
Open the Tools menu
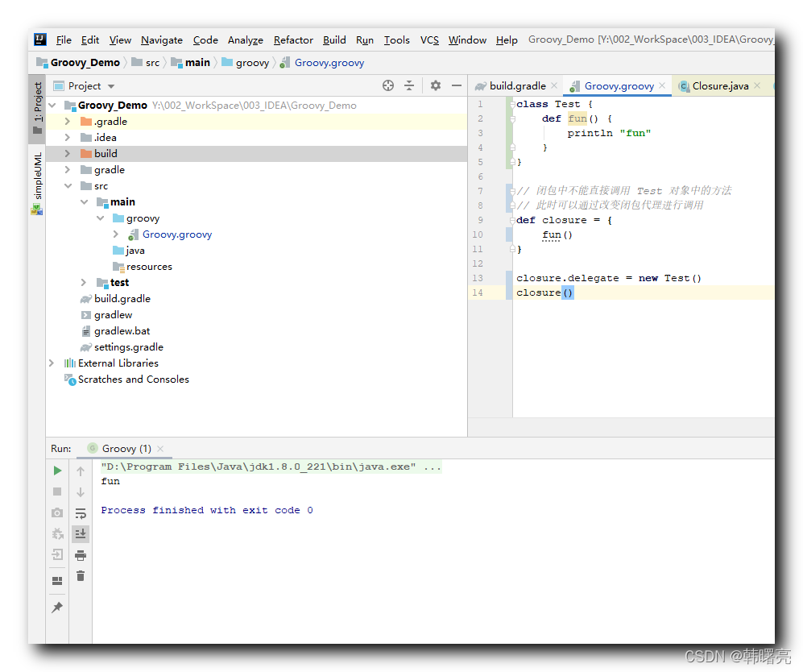tap(397, 40)
